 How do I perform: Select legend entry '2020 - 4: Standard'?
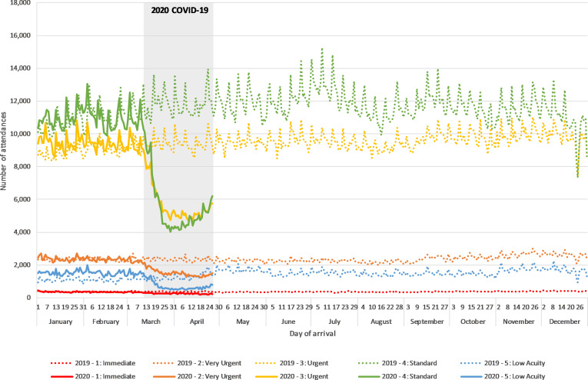point(397,376)
